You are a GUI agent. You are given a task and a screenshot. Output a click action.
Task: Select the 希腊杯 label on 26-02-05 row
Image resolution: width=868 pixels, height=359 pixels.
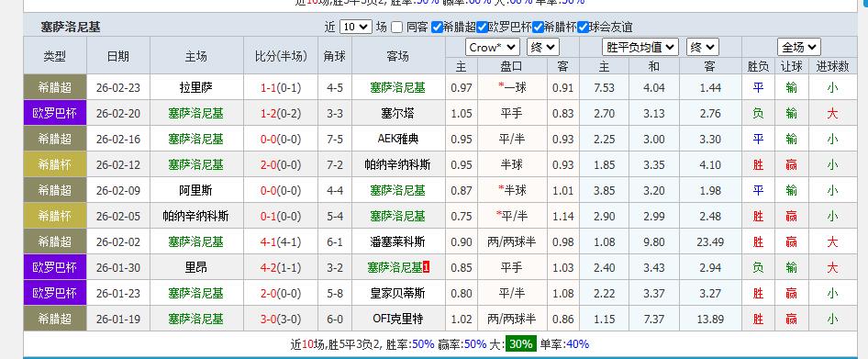coord(55,216)
